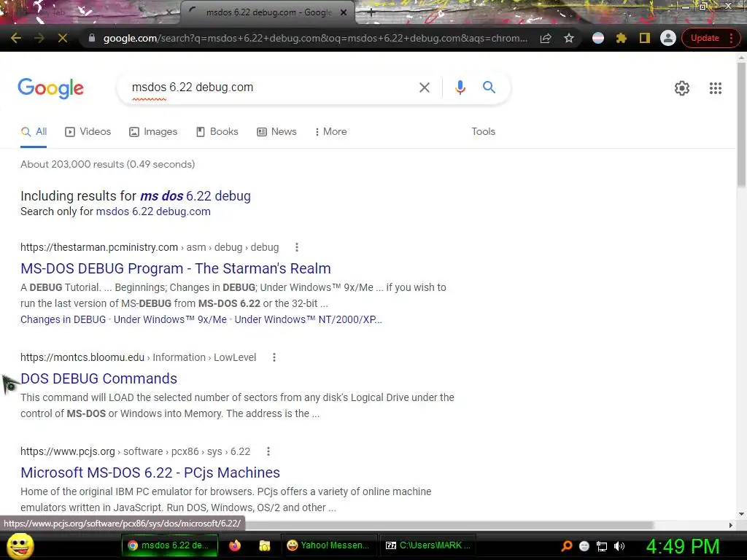Viewport: 747px width, 560px height.
Task: Click the site lock icon in address bar
Action: [x=92, y=38]
